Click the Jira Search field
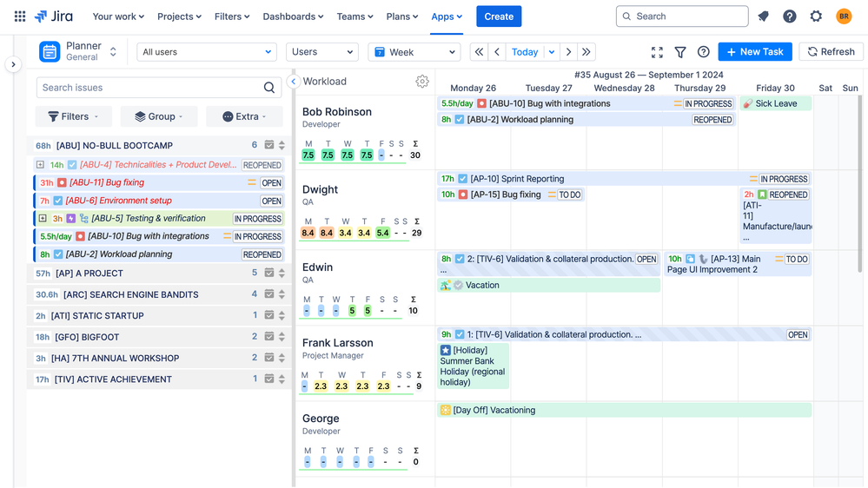The image size is (868, 488). tap(682, 16)
